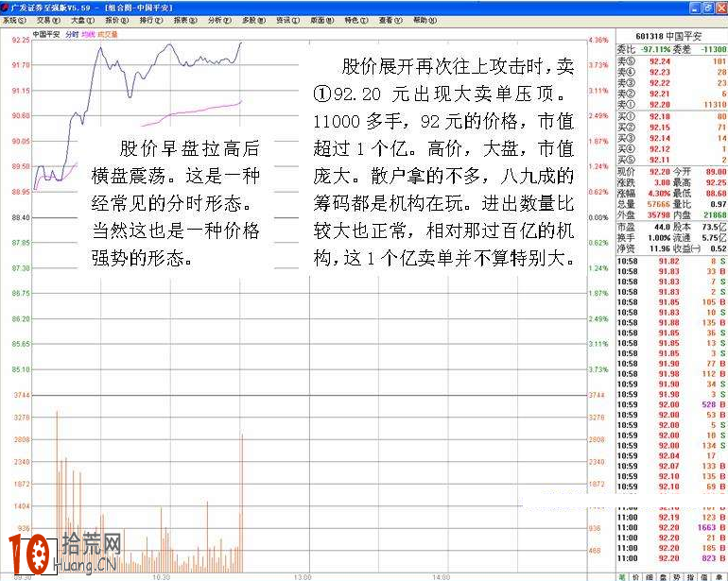Select the 细 tab at panel bottom
Viewport: 728px width, 581px height.
(x=650, y=577)
